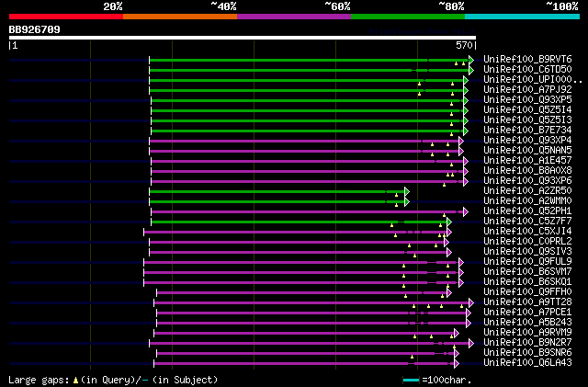Click the green ~80% identity legend segment
Viewport: 588px width, 387px height.
tap(408, 17)
